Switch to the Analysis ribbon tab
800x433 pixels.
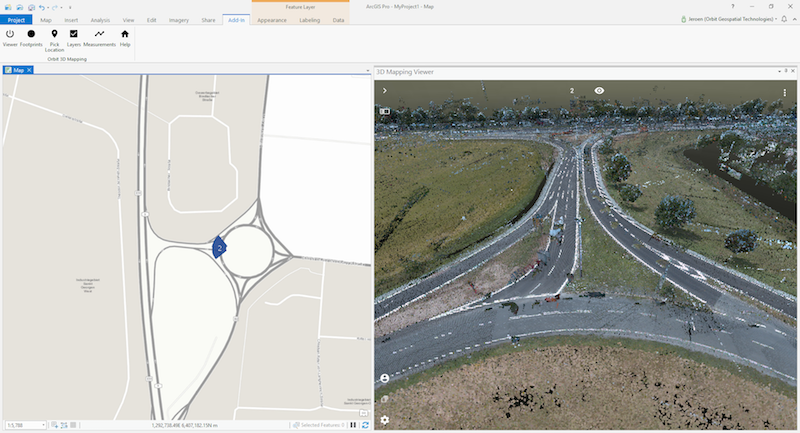pos(100,20)
